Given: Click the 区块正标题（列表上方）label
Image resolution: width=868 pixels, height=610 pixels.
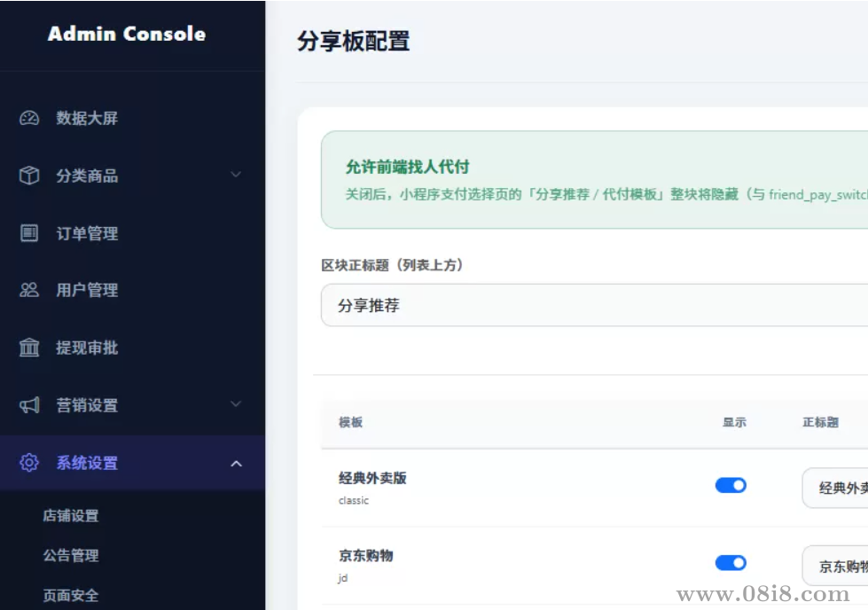Looking at the screenshot, I should 393,265.
